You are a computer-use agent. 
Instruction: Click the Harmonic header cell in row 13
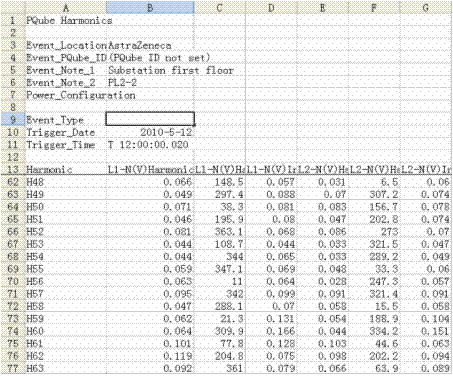click(x=66, y=169)
